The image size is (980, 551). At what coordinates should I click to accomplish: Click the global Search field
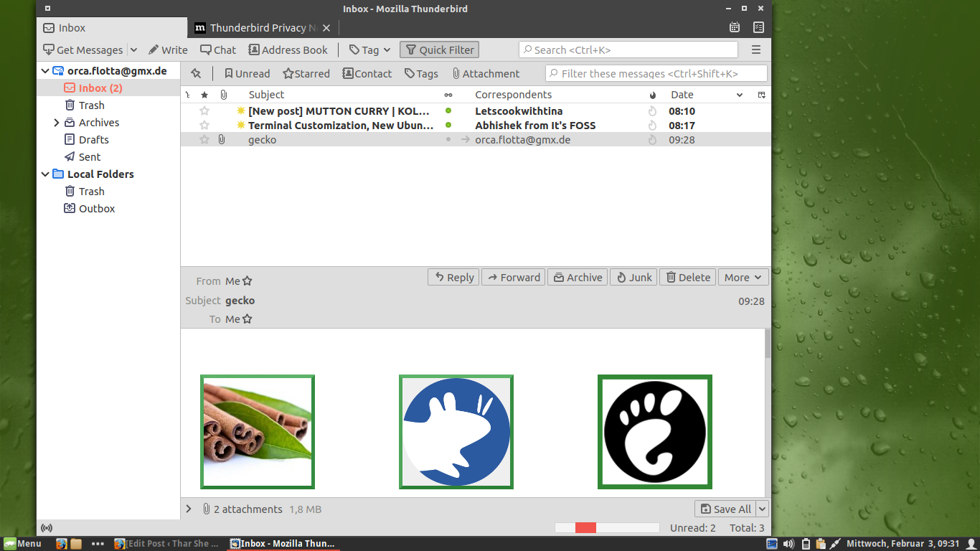coord(628,50)
